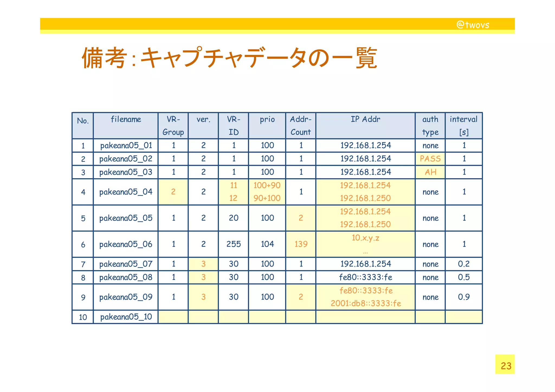
Task: Click VR-ID 20 in pakeana05_05 row
Action: (233, 218)
